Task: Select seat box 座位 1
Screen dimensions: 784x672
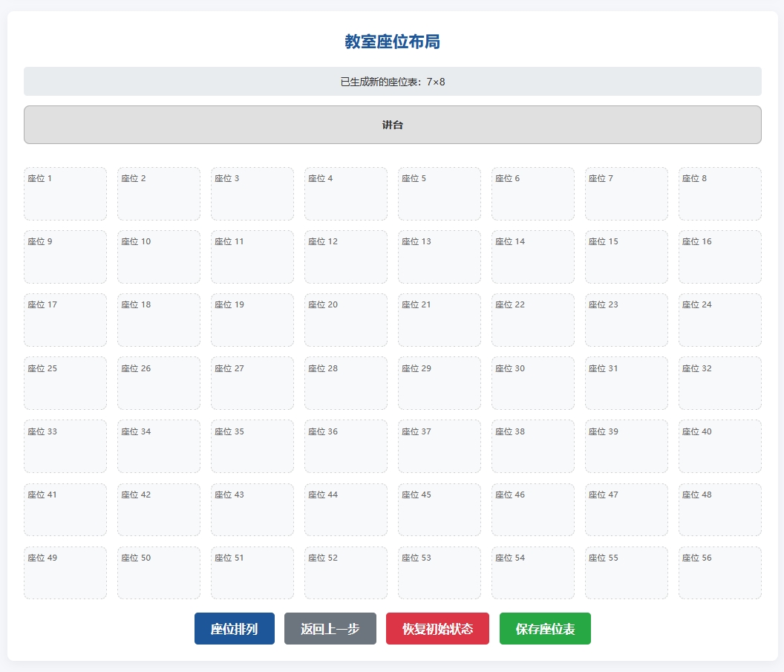Action: pyautogui.click(x=65, y=194)
